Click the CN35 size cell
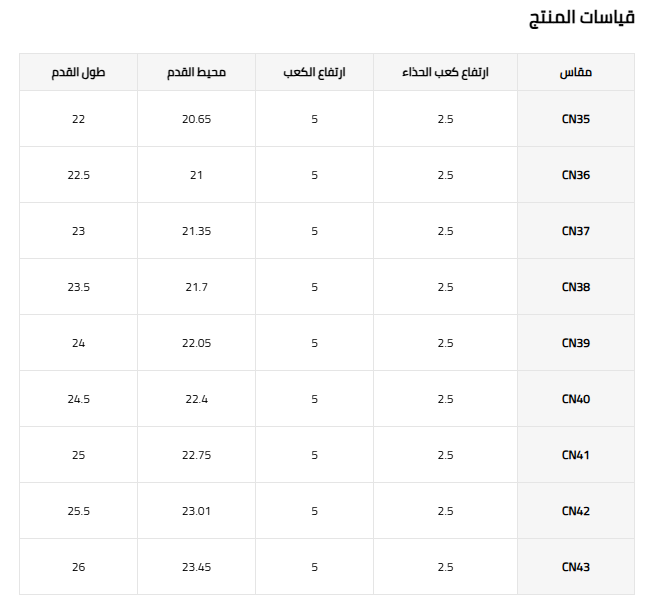This screenshot has height=602, width=650. pyautogui.click(x=575, y=119)
